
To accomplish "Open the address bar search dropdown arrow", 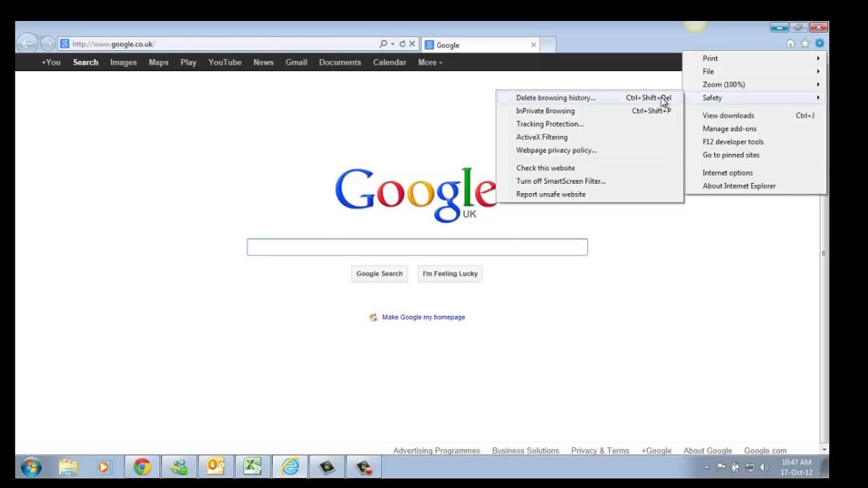I will [392, 44].
